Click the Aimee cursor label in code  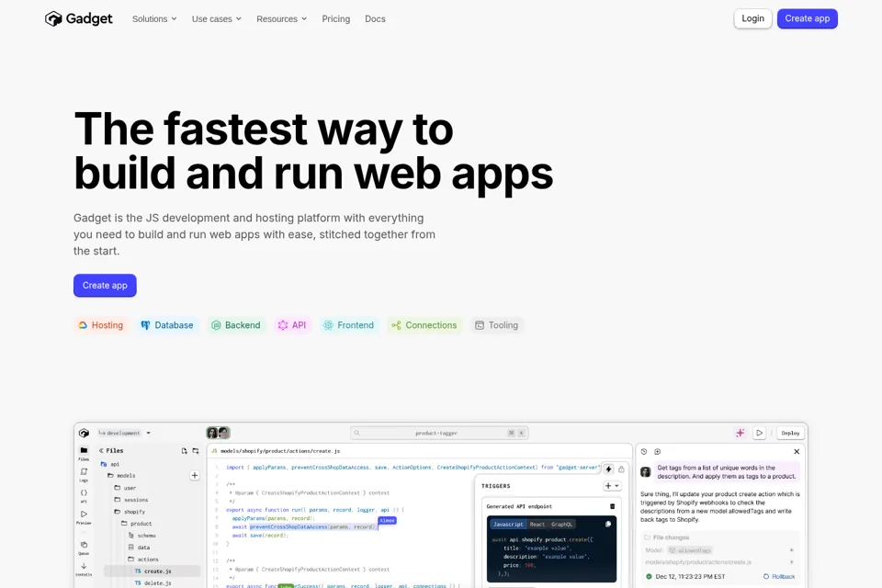coord(387,521)
